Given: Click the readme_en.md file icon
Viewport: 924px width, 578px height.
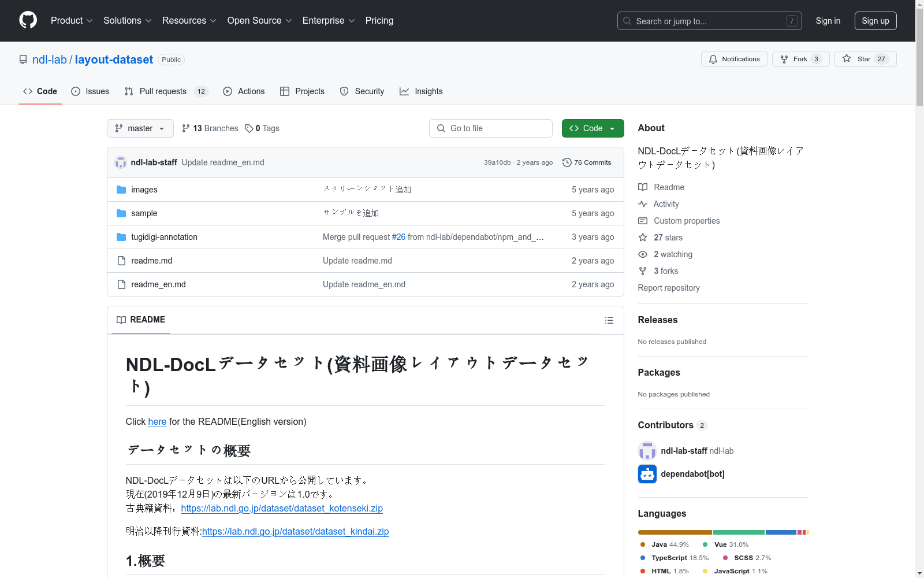Looking at the screenshot, I should 121,284.
